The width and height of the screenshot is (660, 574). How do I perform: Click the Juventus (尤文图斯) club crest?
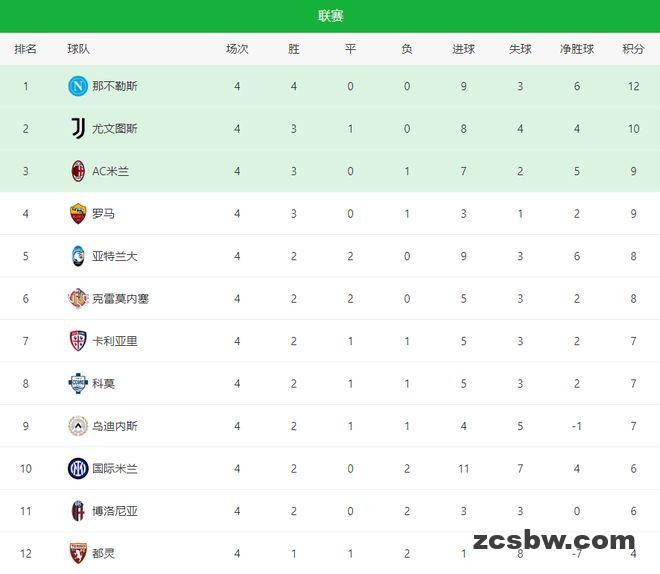pos(78,128)
